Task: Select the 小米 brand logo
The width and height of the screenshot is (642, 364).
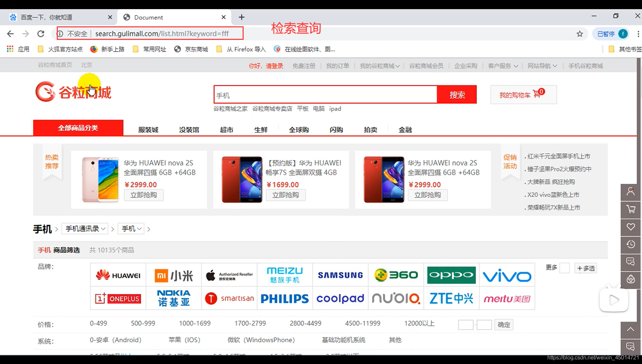Action: tap(174, 275)
